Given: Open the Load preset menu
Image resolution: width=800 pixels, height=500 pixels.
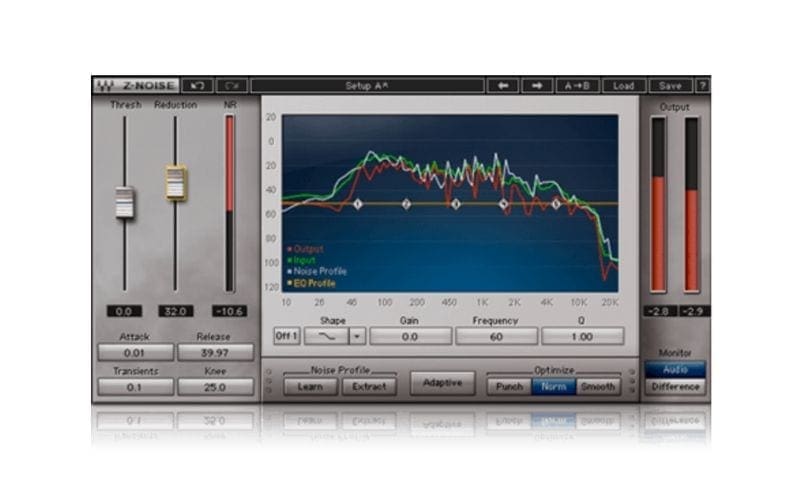Looking at the screenshot, I should [624, 86].
